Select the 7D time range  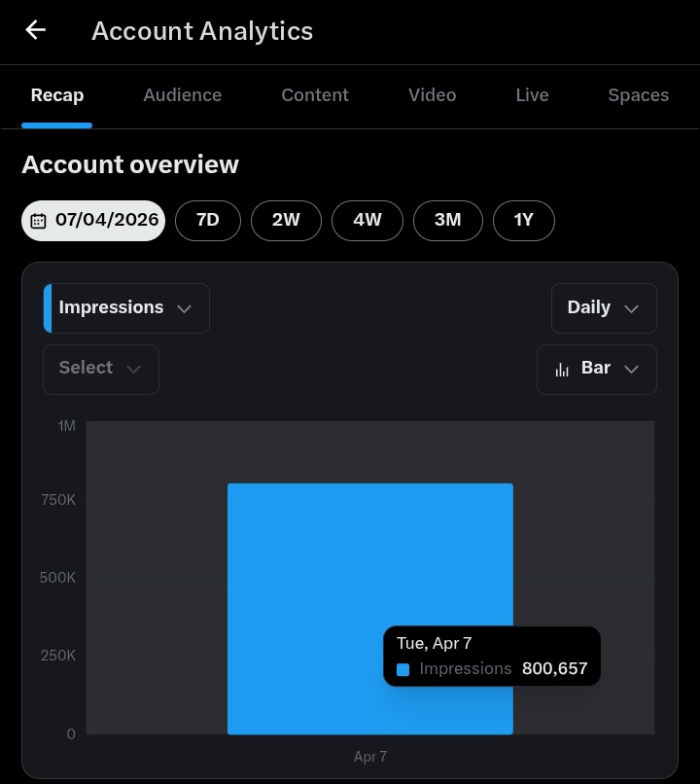coord(208,221)
